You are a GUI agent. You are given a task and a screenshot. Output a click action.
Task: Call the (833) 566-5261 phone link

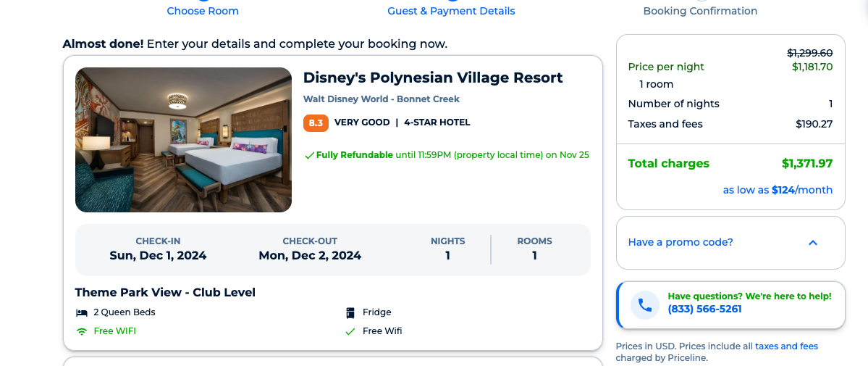704,309
